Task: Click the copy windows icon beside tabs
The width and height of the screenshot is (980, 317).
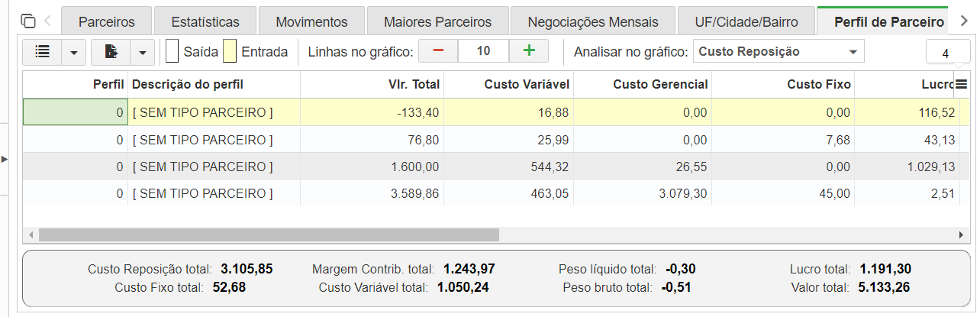Action: 29,21
